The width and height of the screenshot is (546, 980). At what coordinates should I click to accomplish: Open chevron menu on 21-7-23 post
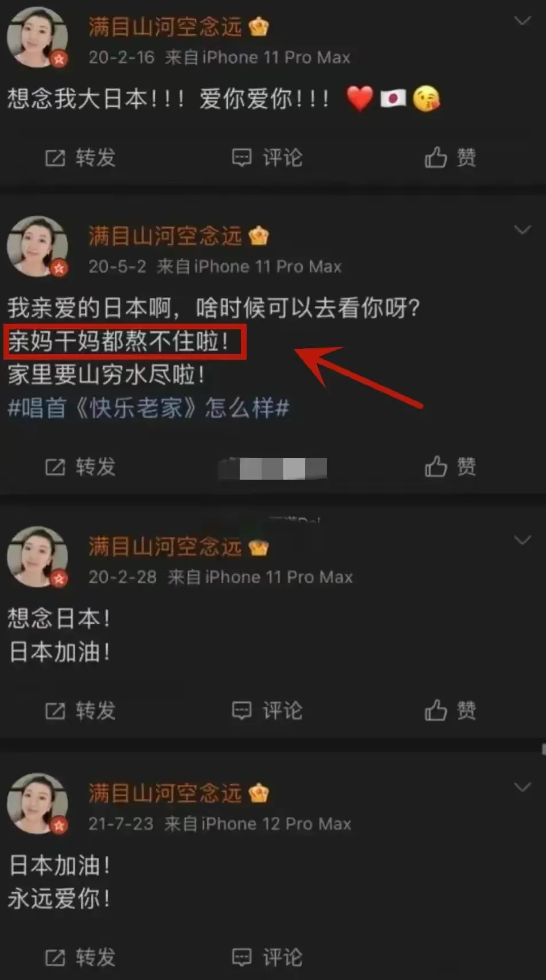(x=522, y=787)
